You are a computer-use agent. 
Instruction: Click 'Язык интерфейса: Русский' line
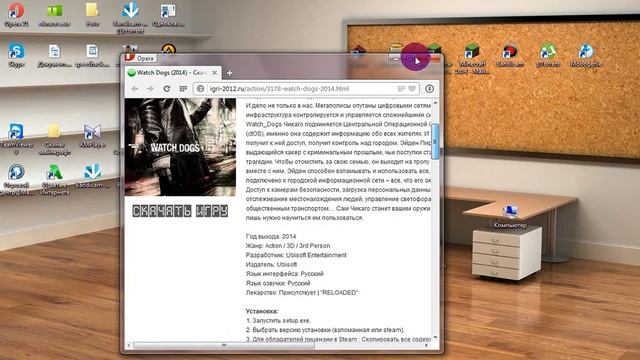(284, 273)
